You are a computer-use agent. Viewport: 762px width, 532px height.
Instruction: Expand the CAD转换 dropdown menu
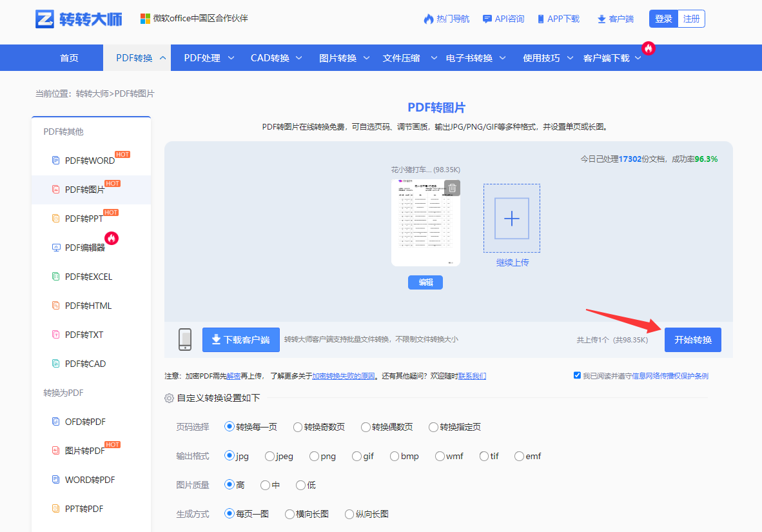(x=299, y=58)
